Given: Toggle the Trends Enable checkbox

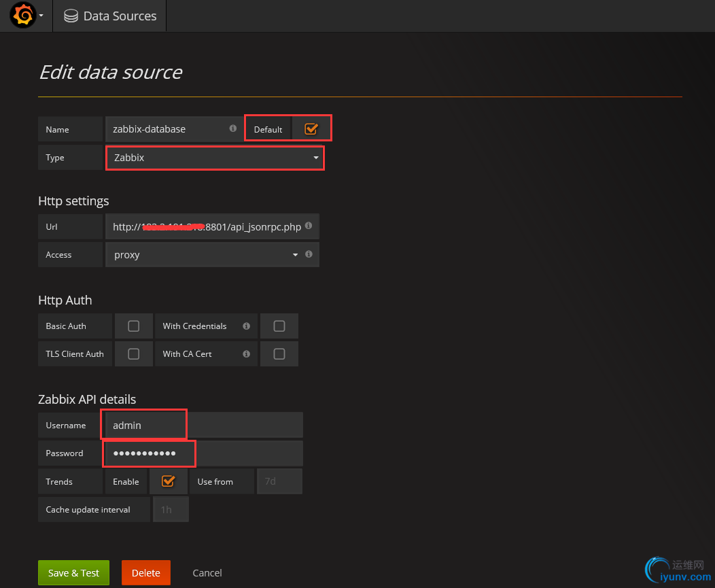Looking at the screenshot, I should coord(168,481).
